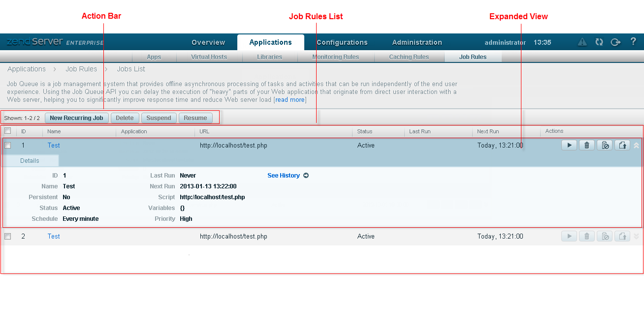The image size is (644, 332).
Task: Log out using the header logout icon
Action: [615, 42]
